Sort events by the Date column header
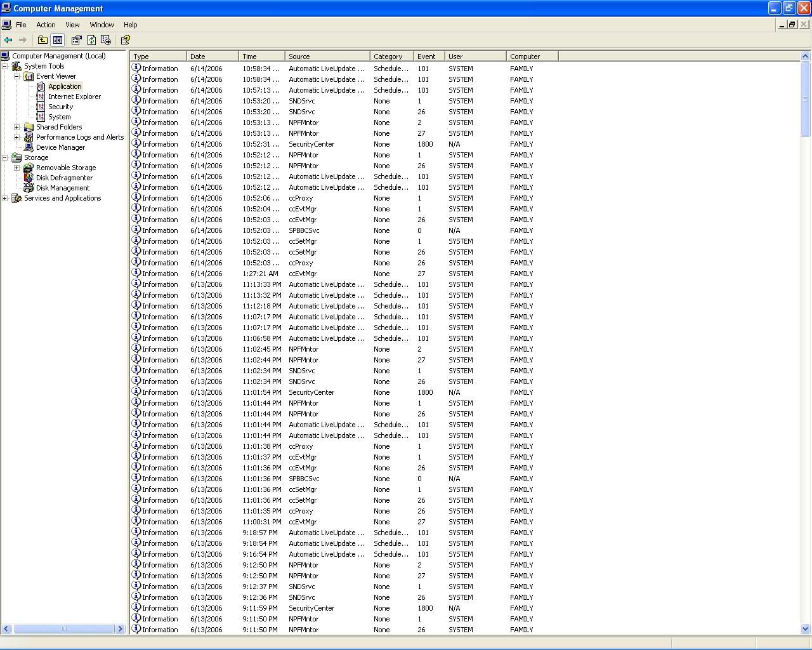812x650 pixels. [x=212, y=56]
